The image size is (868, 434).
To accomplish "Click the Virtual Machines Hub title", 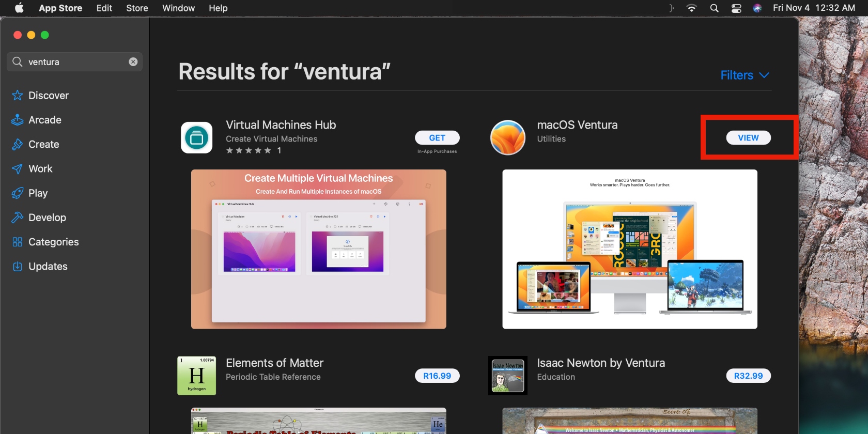I will click(x=281, y=125).
